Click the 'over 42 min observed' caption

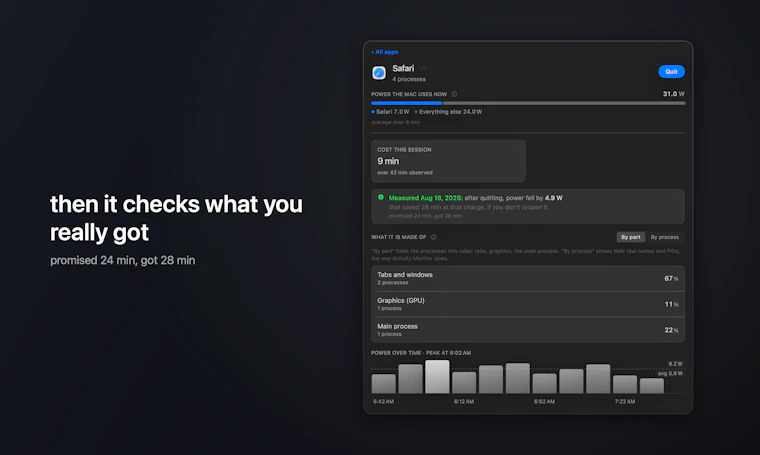405,173
